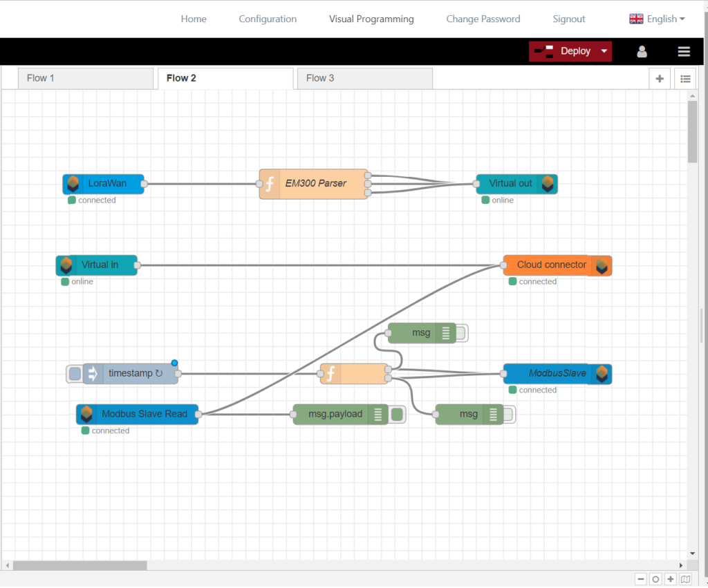708x588 pixels.
Task: Reset canvas zoom level
Action: click(x=655, y=579)
